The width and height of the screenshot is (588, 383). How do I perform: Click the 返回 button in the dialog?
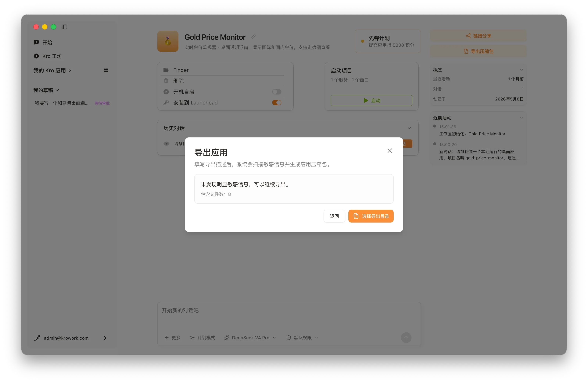coord(334,216)
